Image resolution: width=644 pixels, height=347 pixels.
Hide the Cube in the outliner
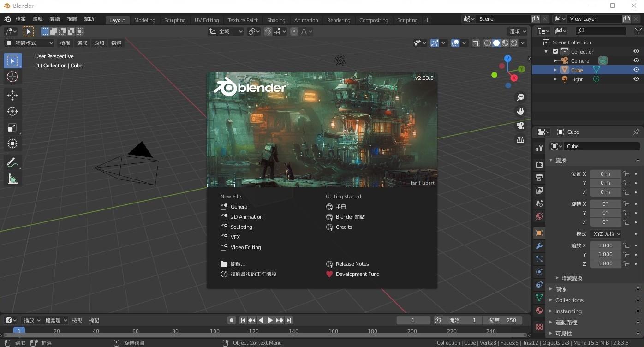(636, 70)
